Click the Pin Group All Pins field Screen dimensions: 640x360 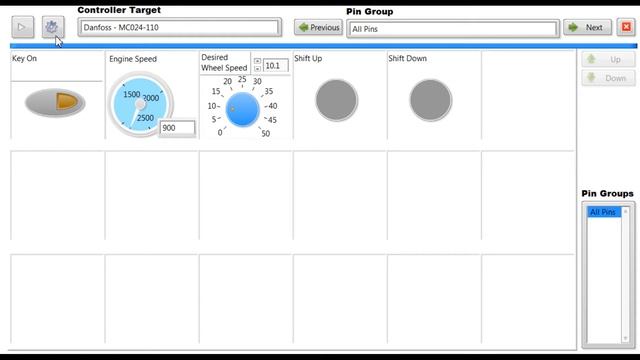[453, 29]
